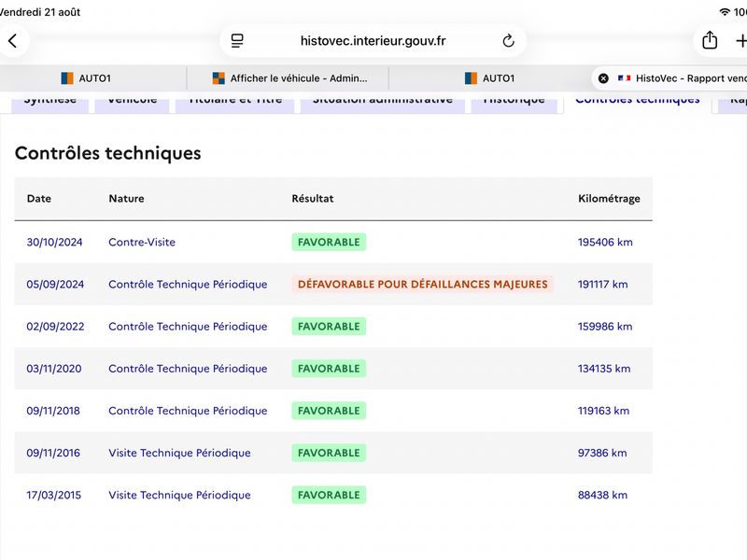Tap the histovec.interieur.gouv.fr address field

pyautogui.click(x=373, y=41)
